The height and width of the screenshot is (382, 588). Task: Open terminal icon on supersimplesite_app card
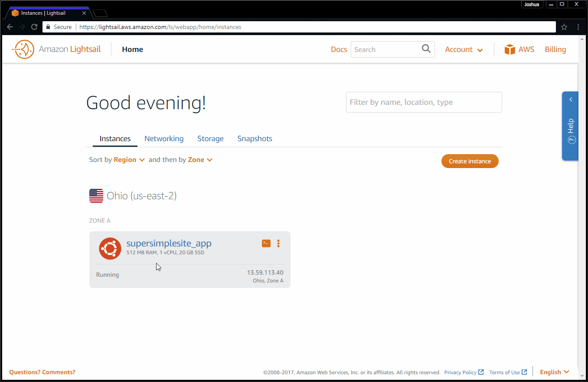coord(266,243)
